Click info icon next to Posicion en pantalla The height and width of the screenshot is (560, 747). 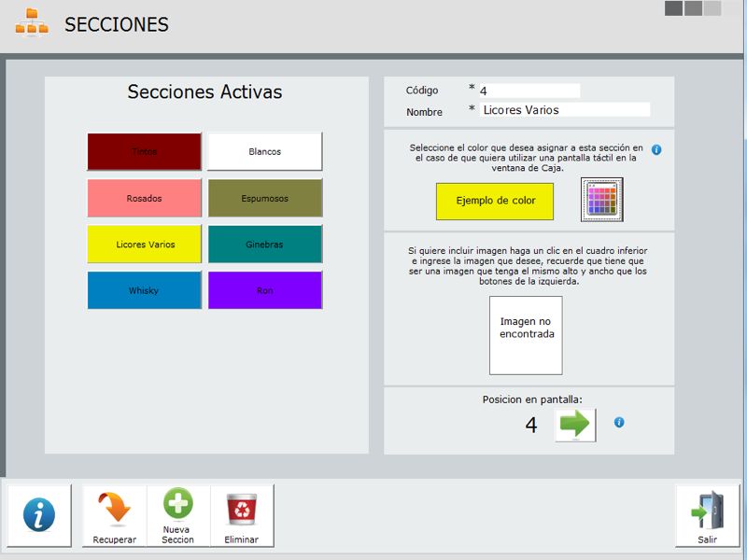pyautogui.click(x=618, y=423)
